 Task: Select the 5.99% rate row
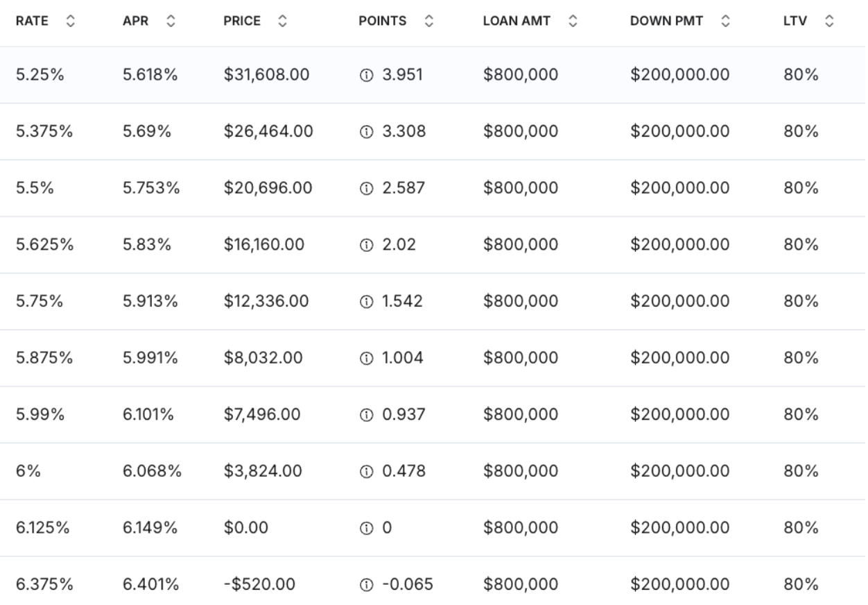pyautogui.click(x=433, y=415)
